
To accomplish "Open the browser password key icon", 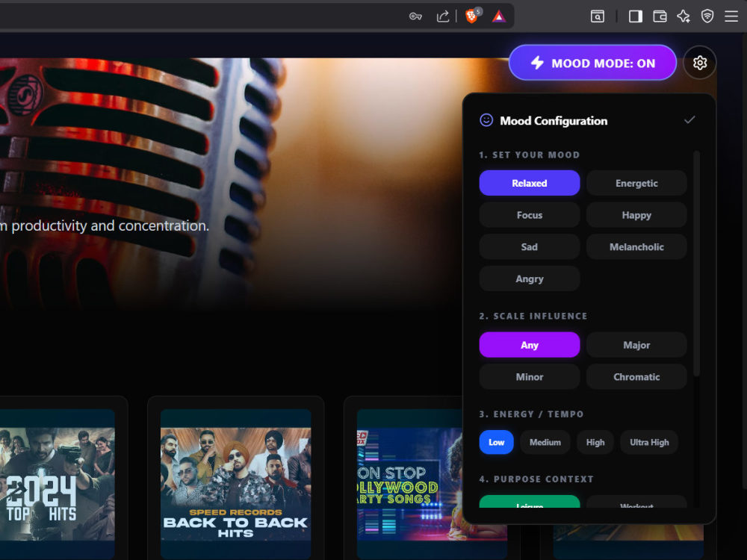I will click(x=415, y=16).
